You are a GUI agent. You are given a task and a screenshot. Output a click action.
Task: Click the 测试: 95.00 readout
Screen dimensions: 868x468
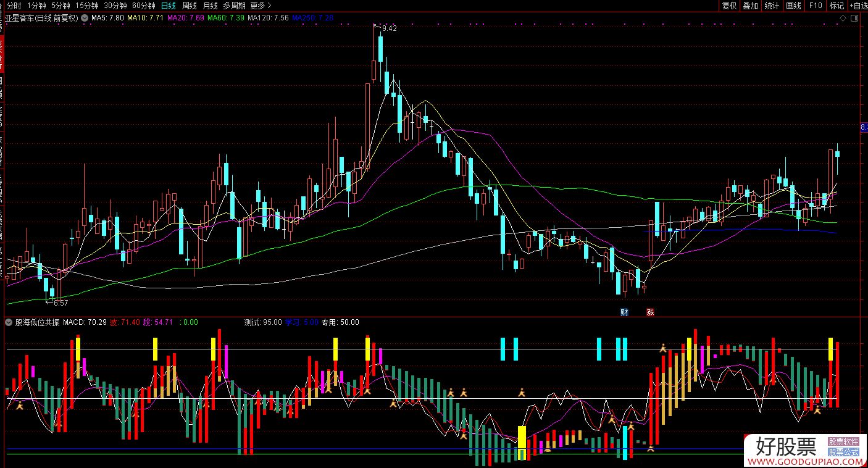point(263,322)
